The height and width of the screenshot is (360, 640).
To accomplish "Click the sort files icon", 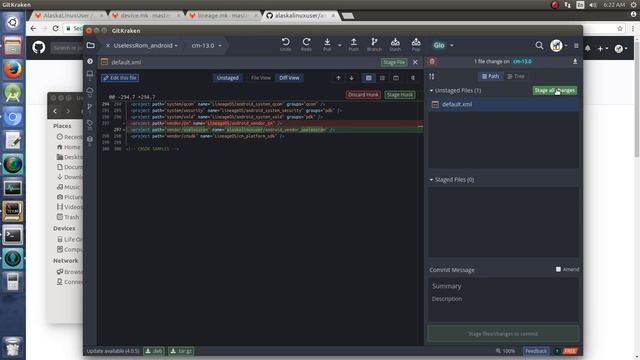I will (x=432, y=76).
